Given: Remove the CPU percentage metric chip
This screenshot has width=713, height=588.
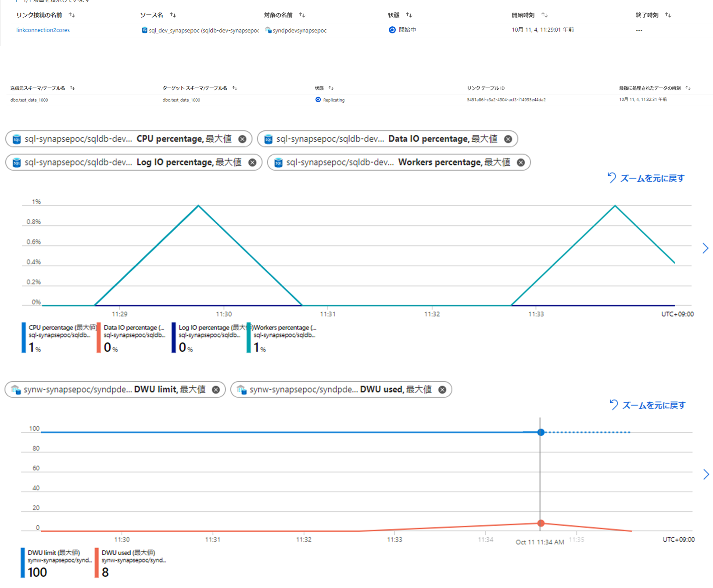Looking at the screenshot, I should click(x=242, y=139).
